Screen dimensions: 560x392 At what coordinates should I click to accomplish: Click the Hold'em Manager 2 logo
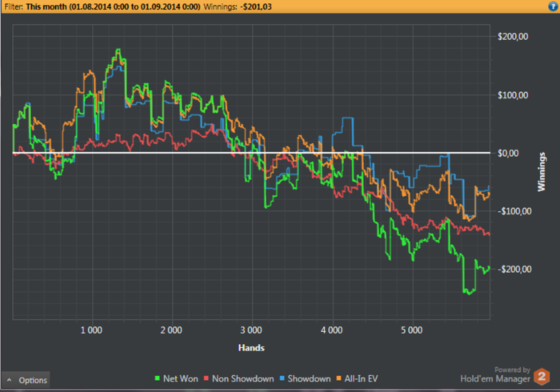[x=542, y=377]
